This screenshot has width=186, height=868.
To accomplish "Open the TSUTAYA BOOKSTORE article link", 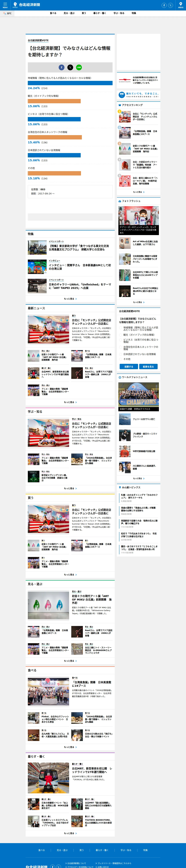I will 98,823.
